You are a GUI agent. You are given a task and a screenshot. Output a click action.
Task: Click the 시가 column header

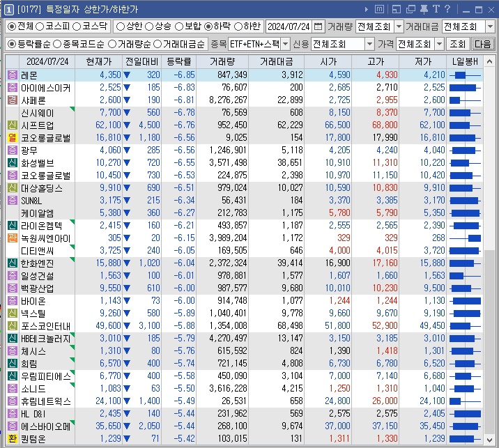coord(328,61)
